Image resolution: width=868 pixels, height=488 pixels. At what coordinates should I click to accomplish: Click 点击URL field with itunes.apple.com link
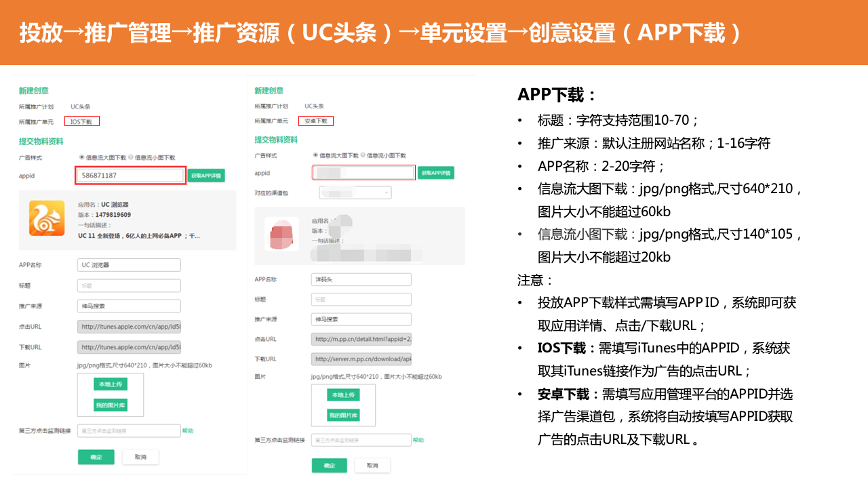[129, 326]
